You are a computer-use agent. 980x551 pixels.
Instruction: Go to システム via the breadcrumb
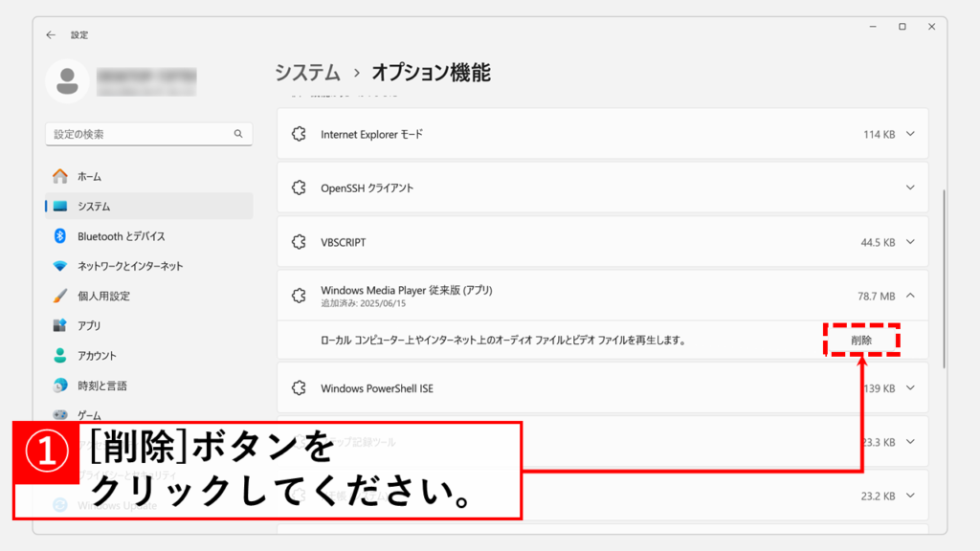pos(307,73)
